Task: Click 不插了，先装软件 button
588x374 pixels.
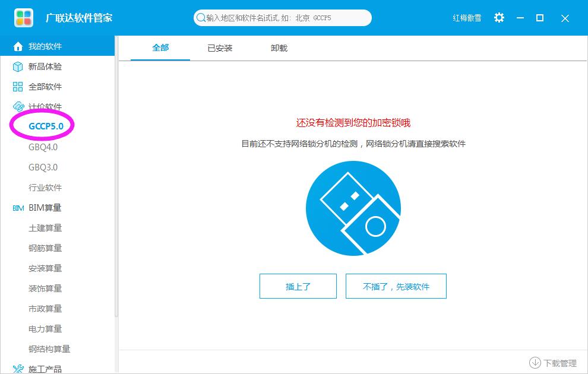Action: 396,286
